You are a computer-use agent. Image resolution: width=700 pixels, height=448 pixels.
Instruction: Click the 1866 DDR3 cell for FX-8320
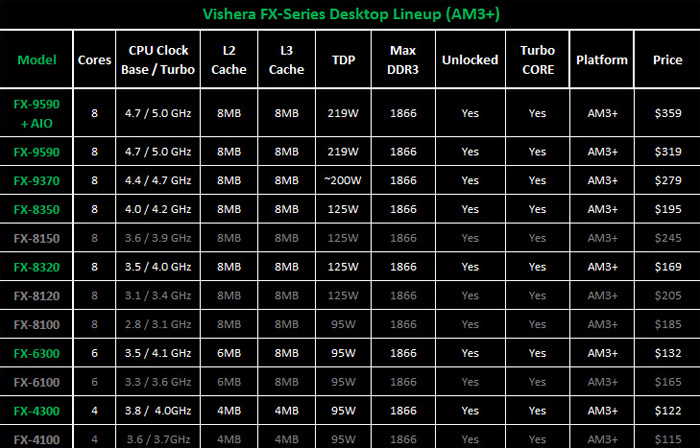click(x=403, y=266)
